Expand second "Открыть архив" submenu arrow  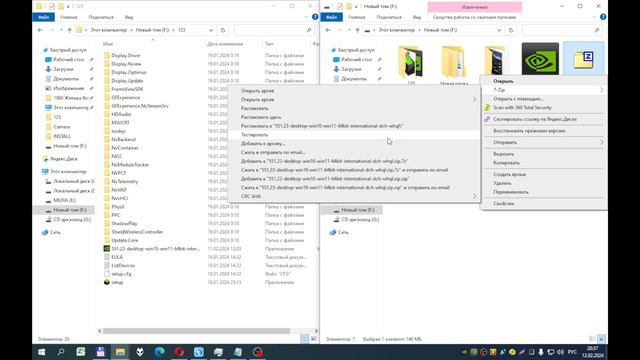point(474,100)
